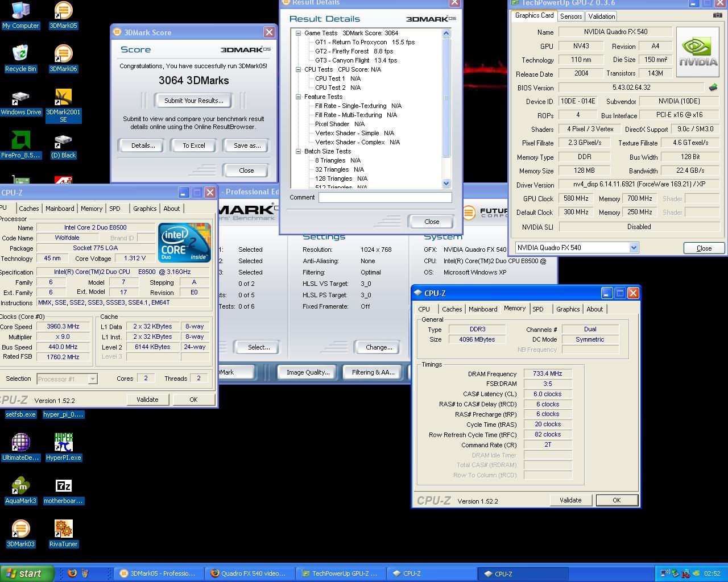Click NVIDIA logo in GPU-Z
The height and width of the screenshot is (582, 728).
tap(698, 52)
